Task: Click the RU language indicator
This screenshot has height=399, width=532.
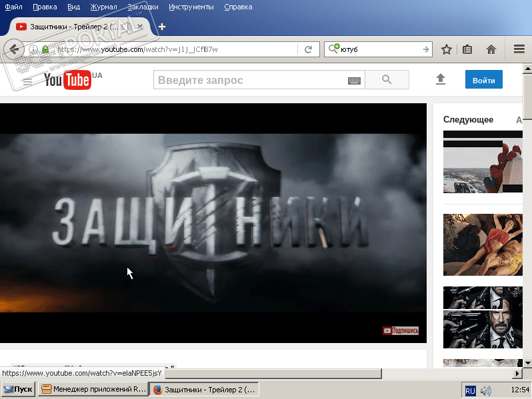Action: point(470,391)
